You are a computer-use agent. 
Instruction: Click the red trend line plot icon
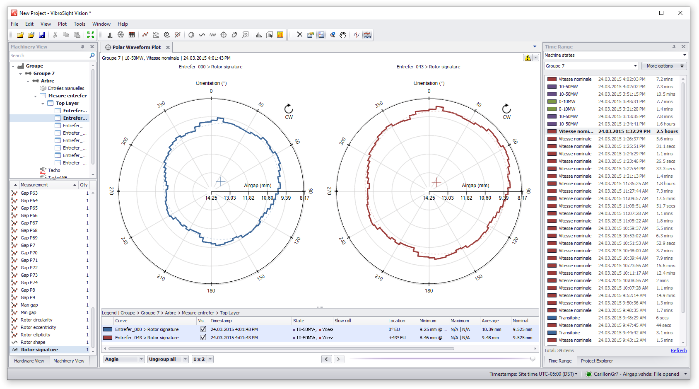pyautogui.click(x=145, y=35)
